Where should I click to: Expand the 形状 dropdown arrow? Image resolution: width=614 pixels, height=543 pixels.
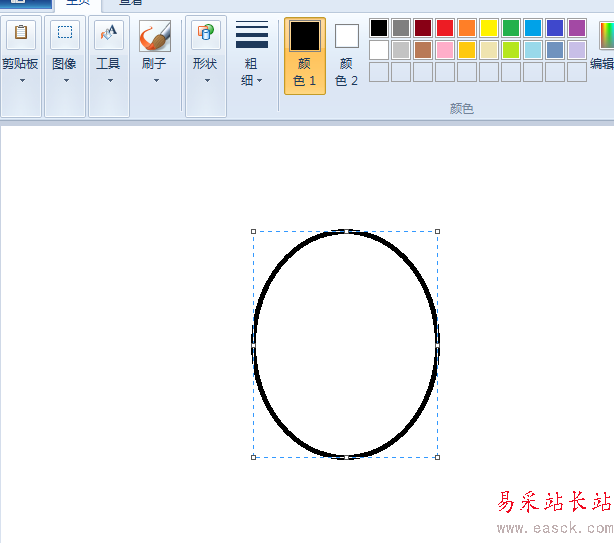208,81
